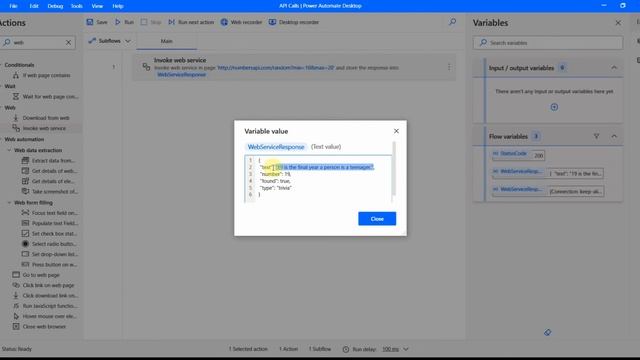
Task: Click the flow search magnifier icon
Action: tap(452, 22)
